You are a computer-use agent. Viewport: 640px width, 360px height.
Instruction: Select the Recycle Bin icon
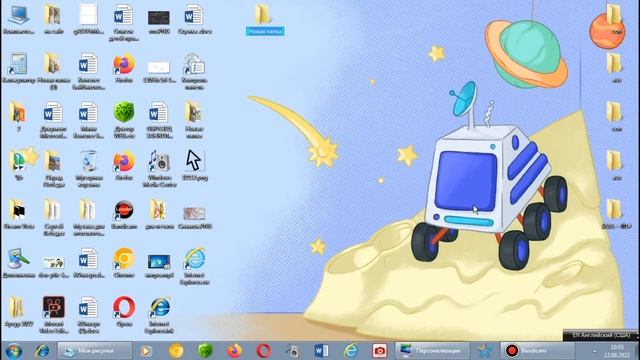click(x=89, y=169)
